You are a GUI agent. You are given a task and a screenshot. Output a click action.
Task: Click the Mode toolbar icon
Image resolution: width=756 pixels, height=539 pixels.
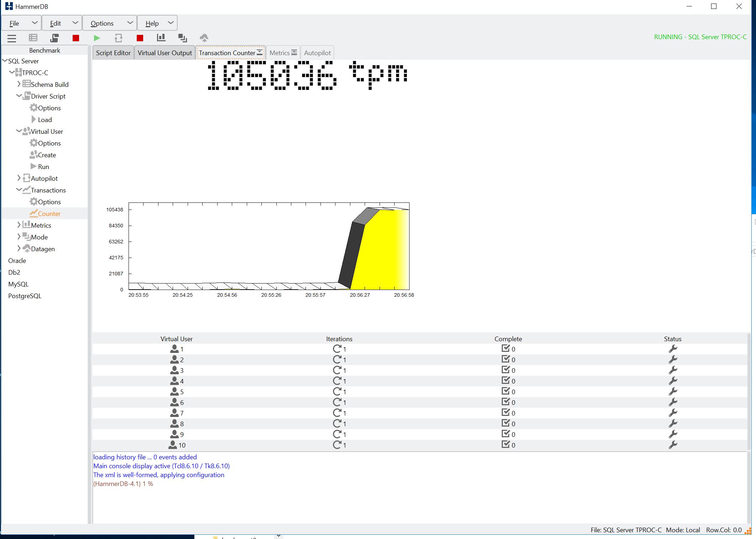coord(183,38)
